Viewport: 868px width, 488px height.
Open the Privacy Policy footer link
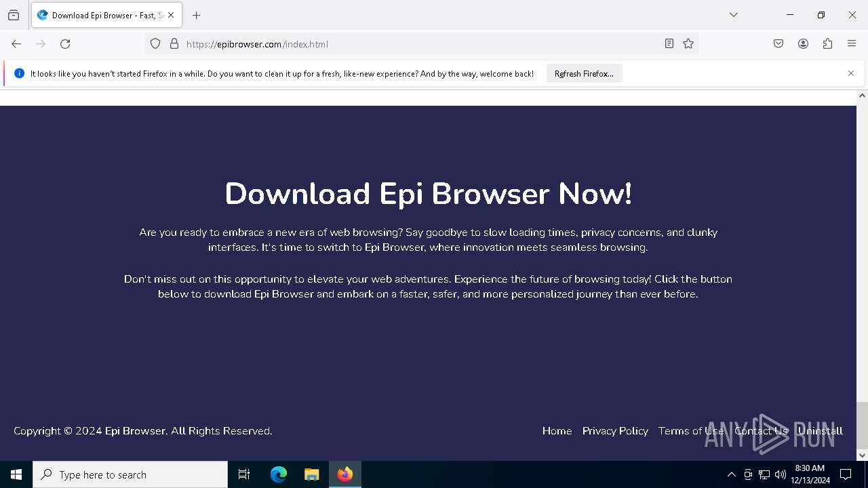(615, 431)
